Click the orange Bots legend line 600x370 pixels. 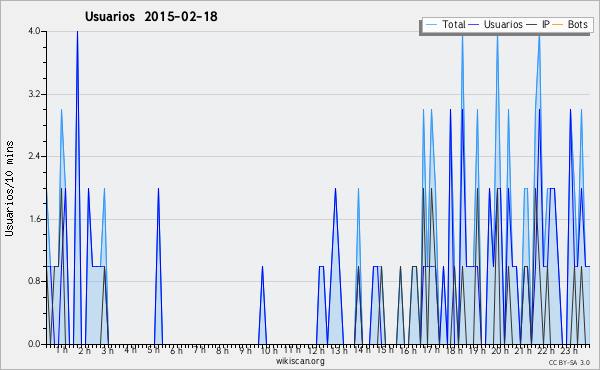click(x=558, y=25)
